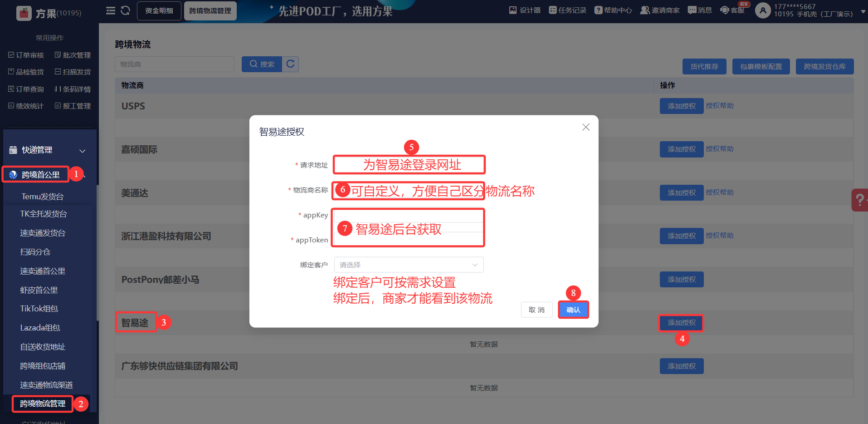The width and height of the screenshot is (868, 424).
Task: Open 扫码分仓 in the sidebar
Action: (35, 252)
